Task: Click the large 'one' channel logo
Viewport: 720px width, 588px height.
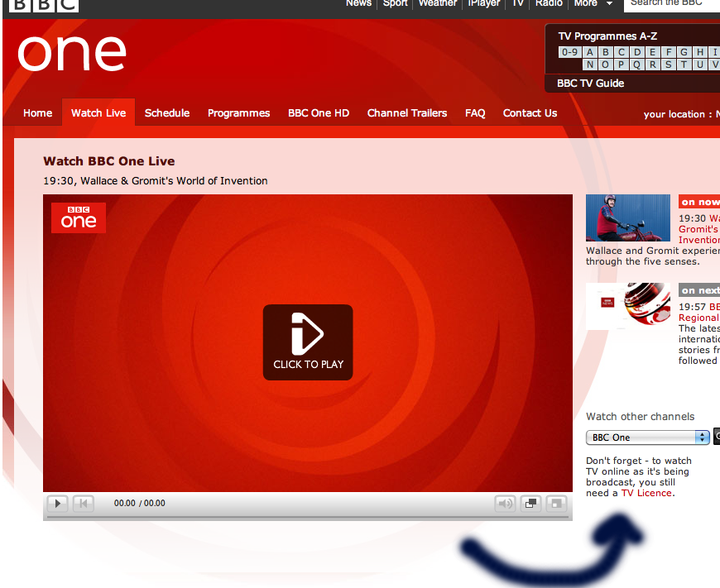Action: click(72, 54)
